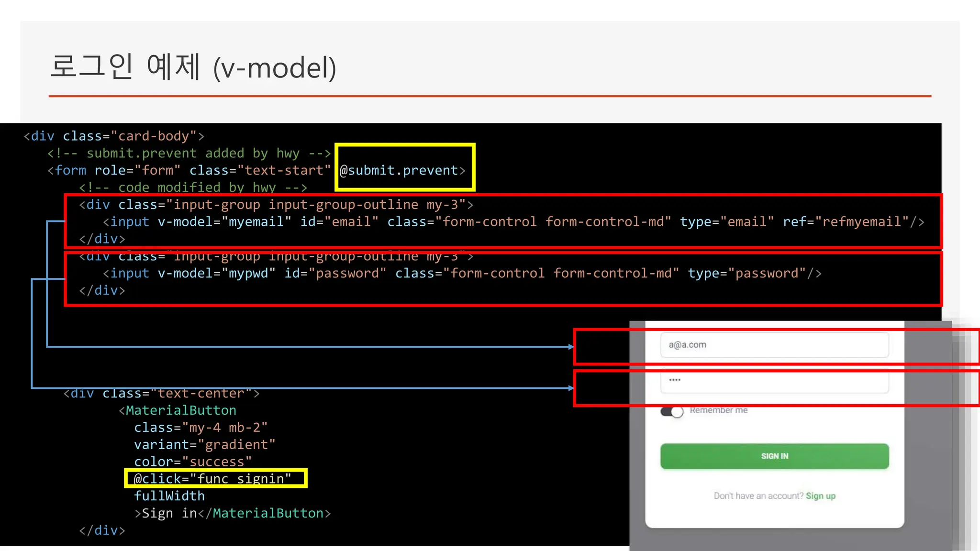Click the password field with masked dots

click(x=774, y=381)
